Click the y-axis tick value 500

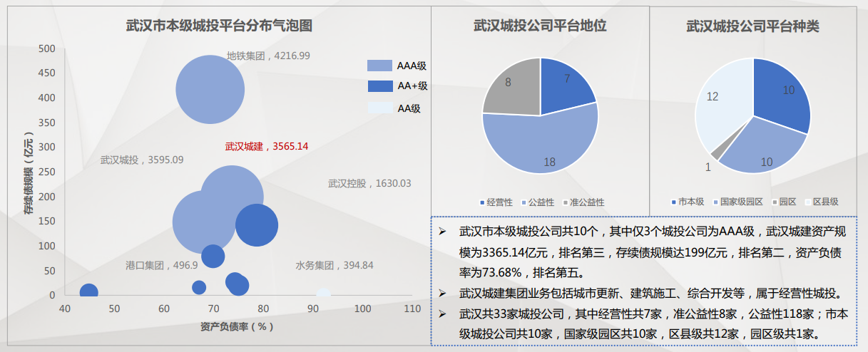click(x=47, y=48)
